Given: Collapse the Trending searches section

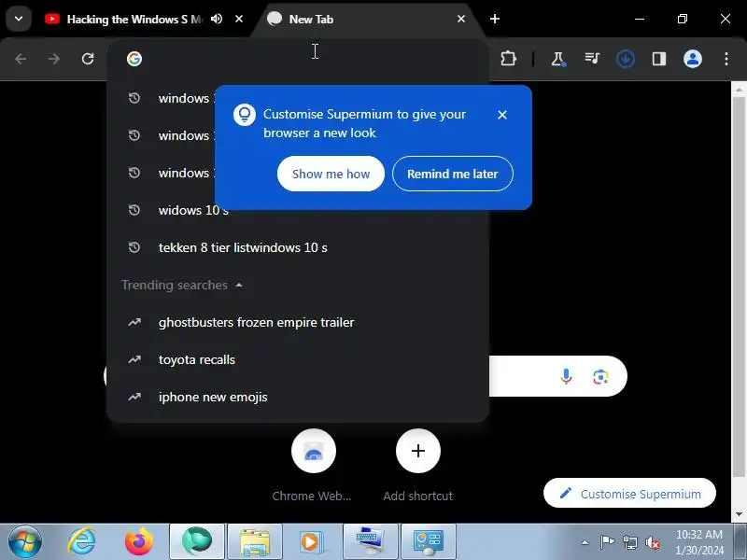Looking at the screenshot, I should [x=239, y=286].
